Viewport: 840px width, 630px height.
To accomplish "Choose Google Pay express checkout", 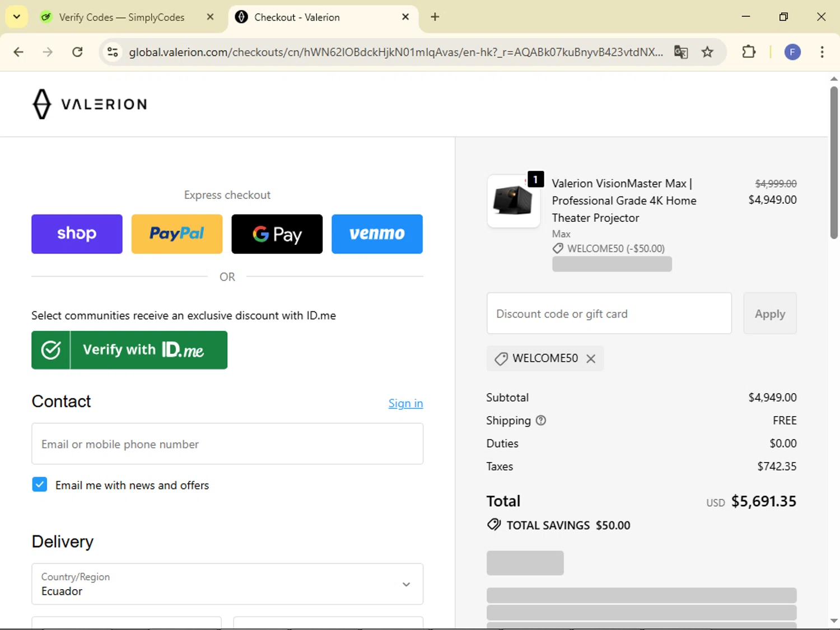I will [277, 234].
